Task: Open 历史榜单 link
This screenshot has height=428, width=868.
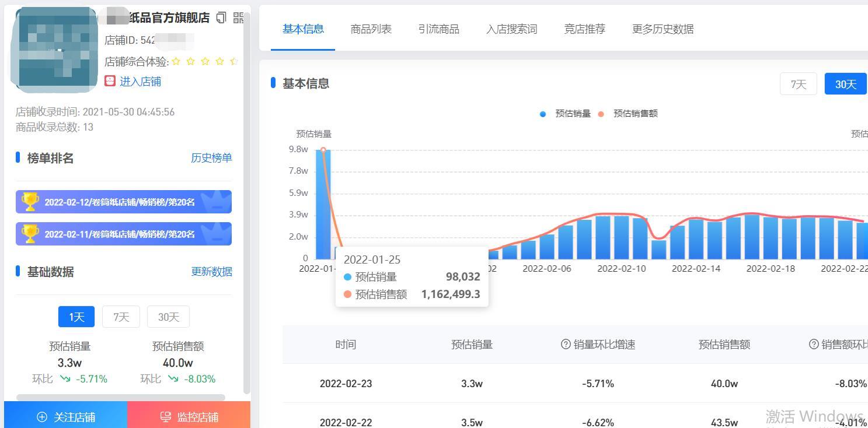Action: tap(211, 158)
